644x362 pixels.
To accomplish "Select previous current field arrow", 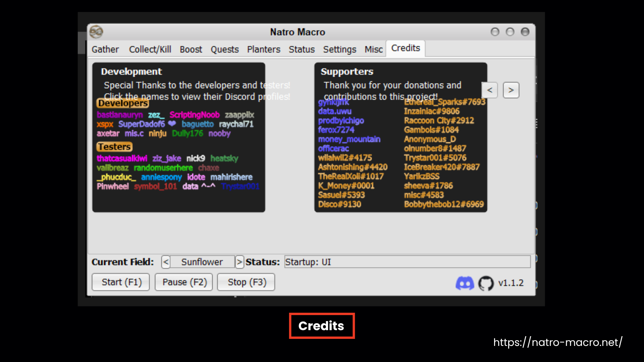I will click(x=166, y=262).
